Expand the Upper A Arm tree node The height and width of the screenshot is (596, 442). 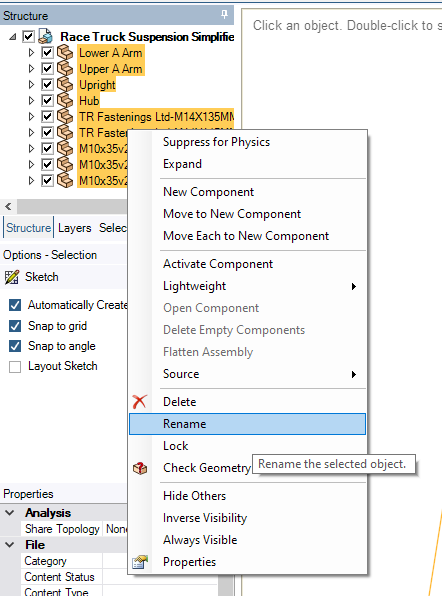(x=32, y=69)
